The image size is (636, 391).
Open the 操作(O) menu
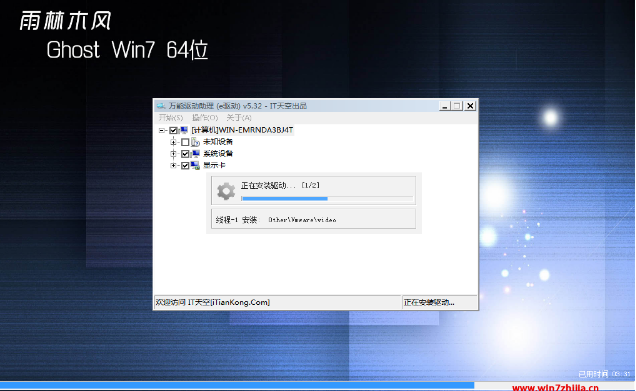205,118
